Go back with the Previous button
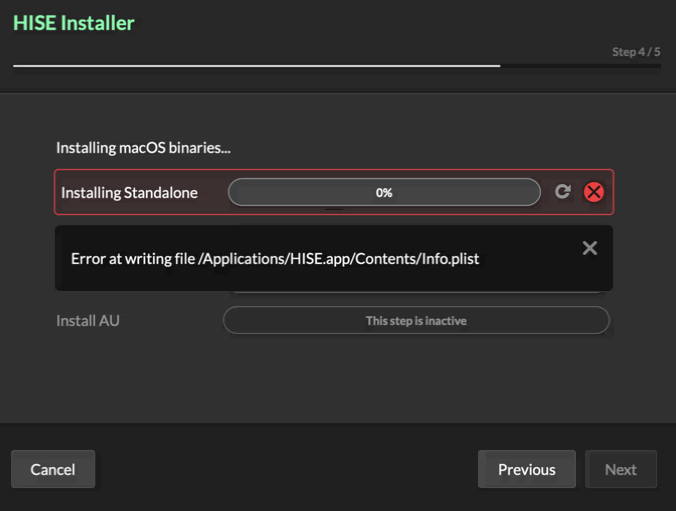The width and height of the screenshot is (676, 511). coord(526,469)
